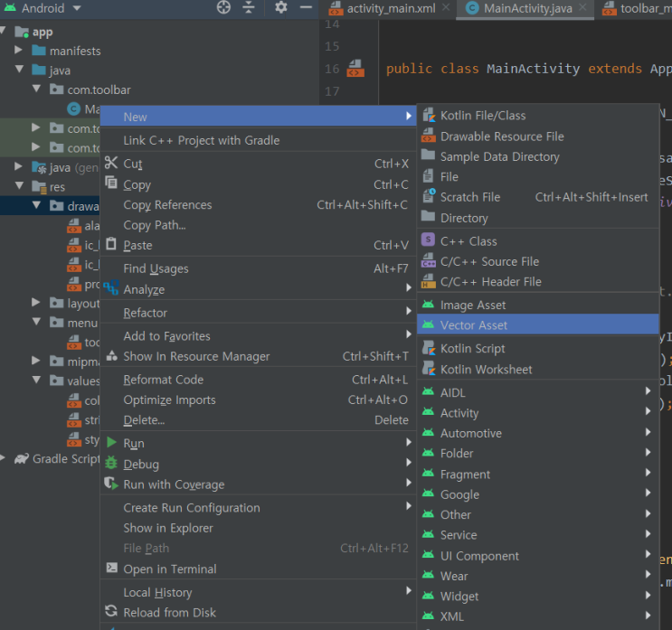This screenshot has width=672, height=630.
Task: Click the Kotlin File/Class icon
Action: coord(429,115)
